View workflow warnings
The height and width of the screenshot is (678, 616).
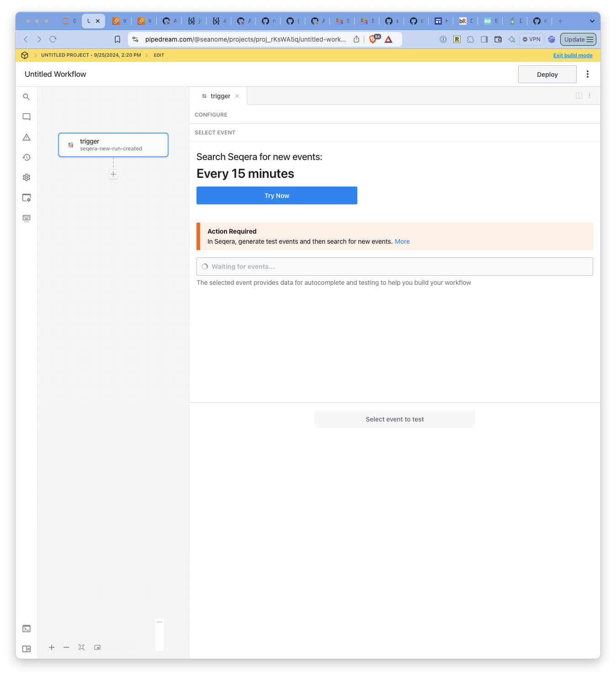(x=26, y=137)
